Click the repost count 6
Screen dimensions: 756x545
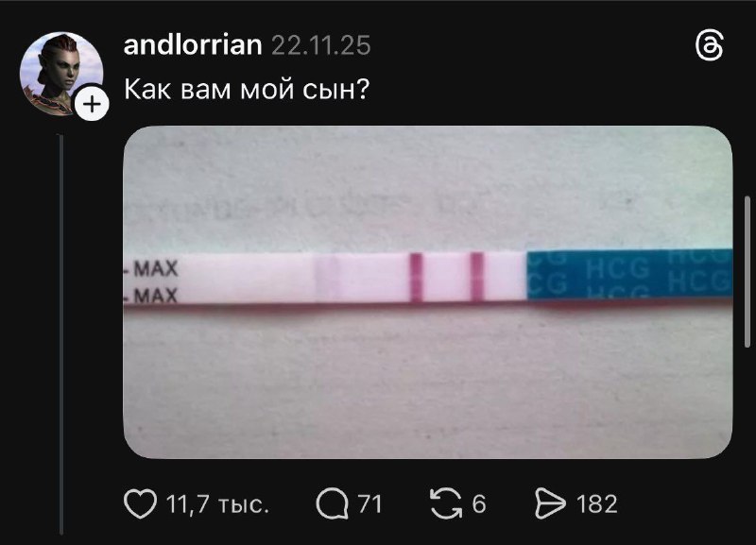pyautogui.click(x=479, y=504)
